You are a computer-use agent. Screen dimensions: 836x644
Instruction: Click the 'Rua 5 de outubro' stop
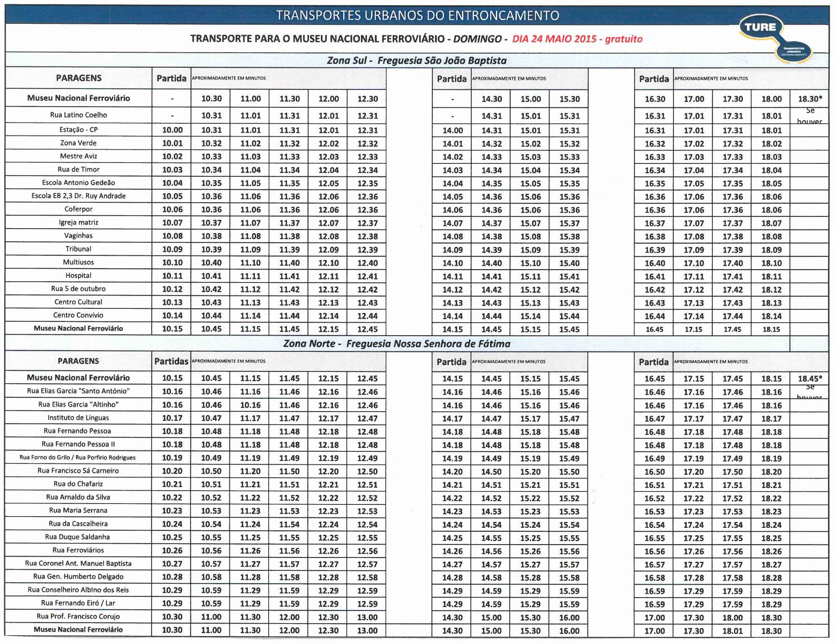pyautogui.click(x=79, y=289)
